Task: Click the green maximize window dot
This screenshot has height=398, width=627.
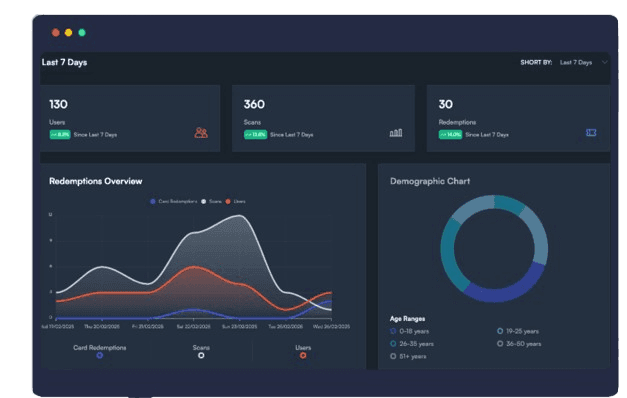Action: [82, 33]
